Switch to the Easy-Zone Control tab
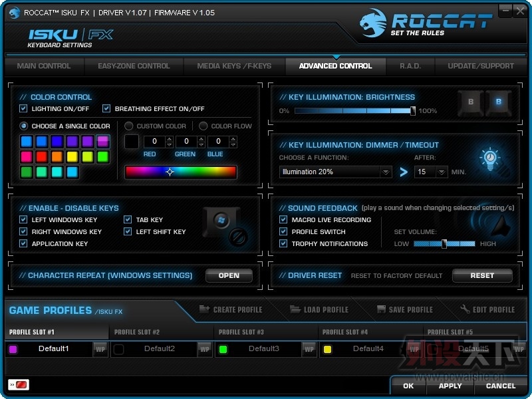This screenshot has width=532, height=399. click(x=134, y=66)
